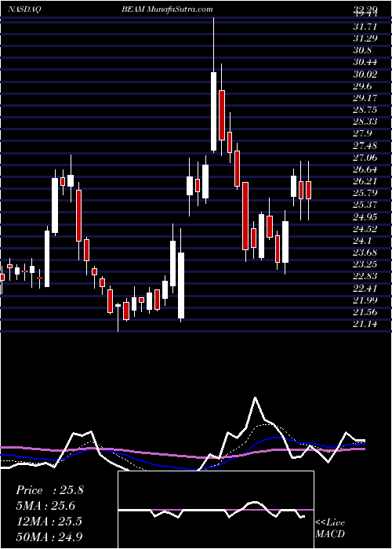
Task: Click the 22.83 price level label
Action: coord(365,277)
